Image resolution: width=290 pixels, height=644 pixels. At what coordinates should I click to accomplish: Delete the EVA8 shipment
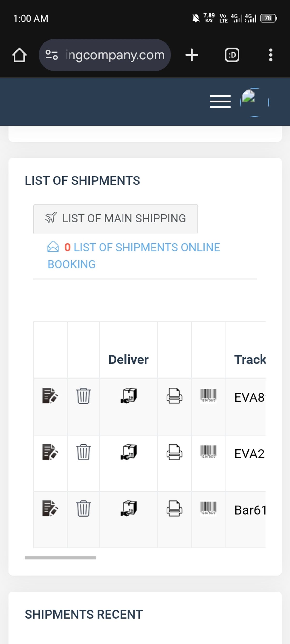tap(83, 396)
